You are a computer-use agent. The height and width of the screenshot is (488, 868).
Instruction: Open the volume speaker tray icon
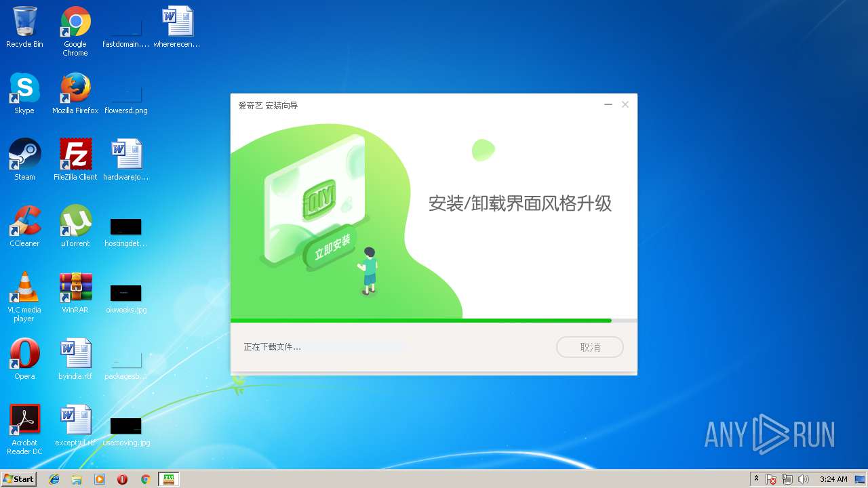pyautogui.click(x=803, y=479)
